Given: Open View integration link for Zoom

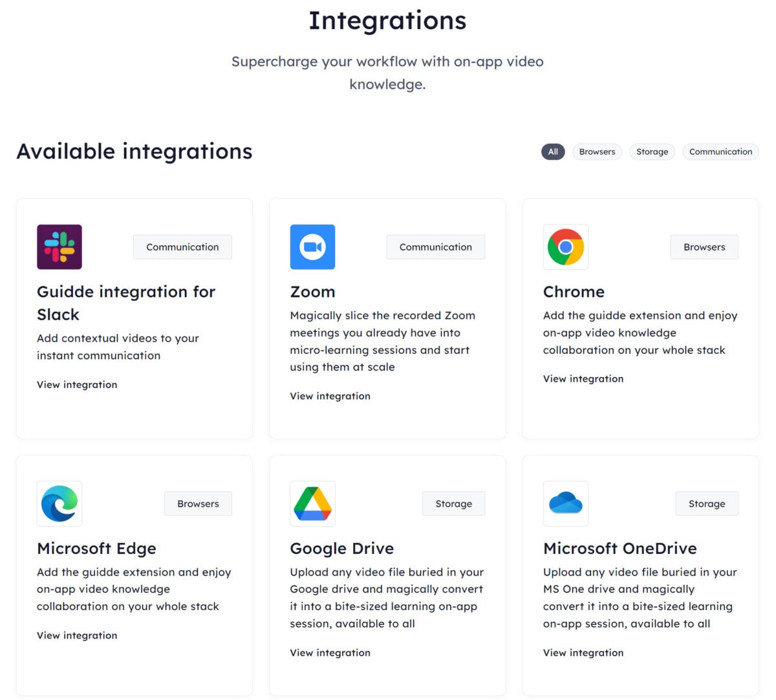Looking at the screenshot, I should pos(330,396).
